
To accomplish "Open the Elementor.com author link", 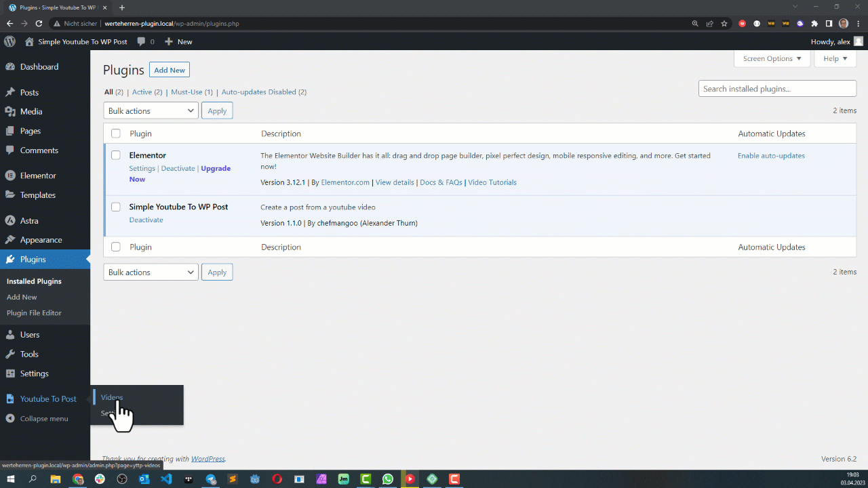I will tap(345, 182).
